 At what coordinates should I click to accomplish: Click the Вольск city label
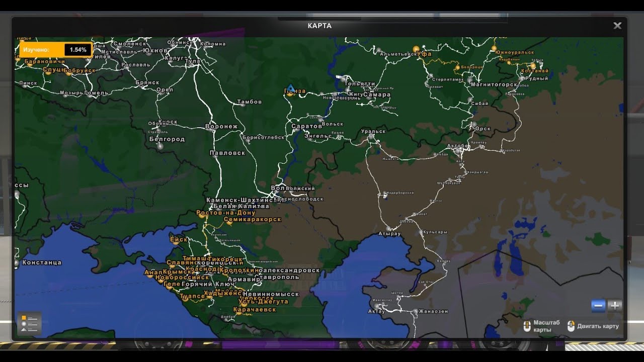tap(332, 124)
